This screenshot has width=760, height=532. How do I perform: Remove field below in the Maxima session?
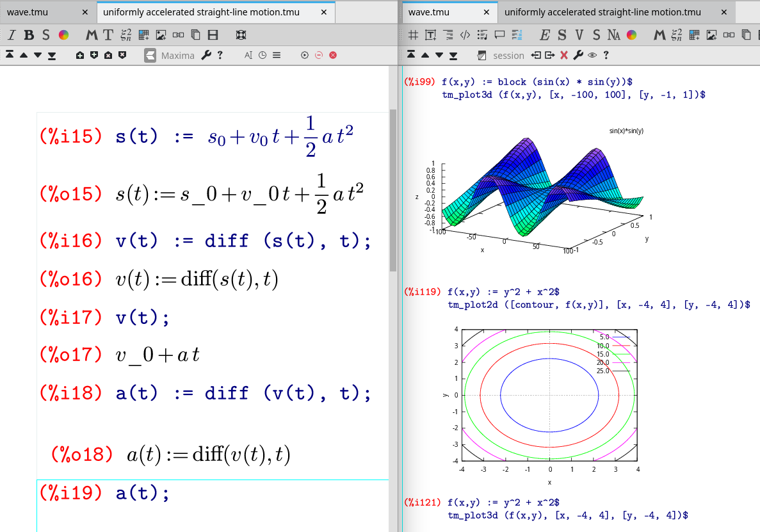(122, 55)
